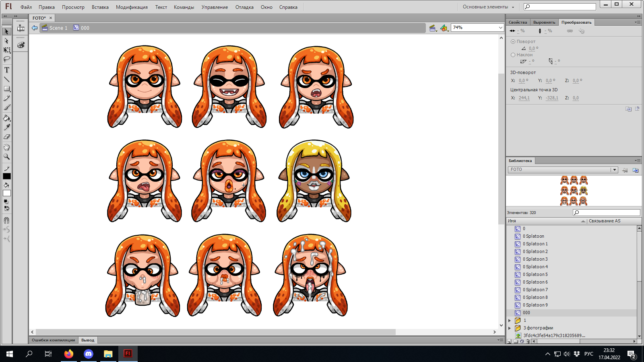The image size is (644, 362).
Task: Choose the Rectangle tool
Action: pos(7,89)
